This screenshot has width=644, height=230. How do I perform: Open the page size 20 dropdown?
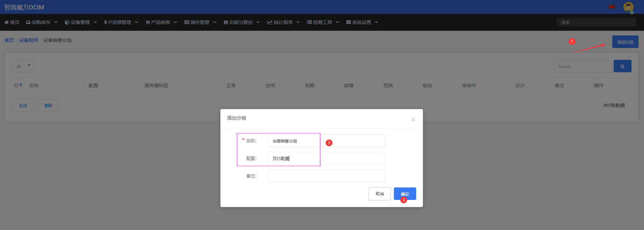click(x=23, y=66)
